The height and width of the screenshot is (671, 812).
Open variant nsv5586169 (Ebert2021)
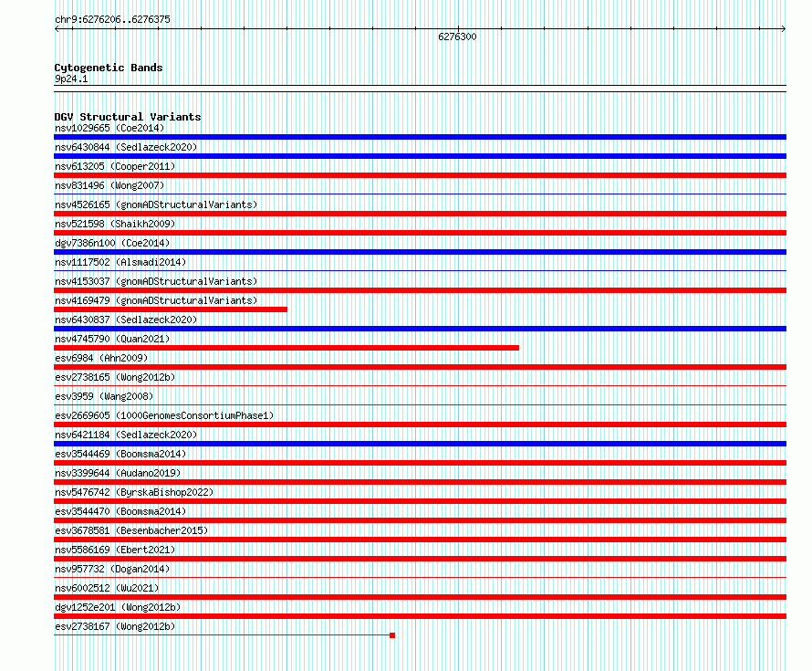coord(115,550)
